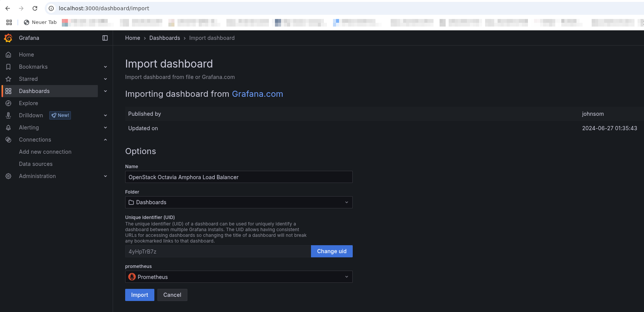Screen dimensions: 644x312
Task: Click the Prometheus flame icon in datasource picker
Action: [132, 277]
